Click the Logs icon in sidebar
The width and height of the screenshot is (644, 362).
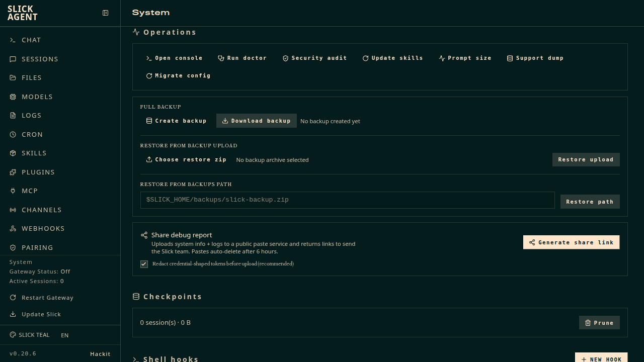pyautogui.click(x=13, y=115)
